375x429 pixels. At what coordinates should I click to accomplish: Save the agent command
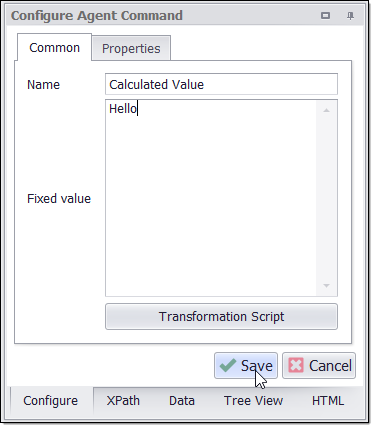pyautogui.click(x=246, y=366)
